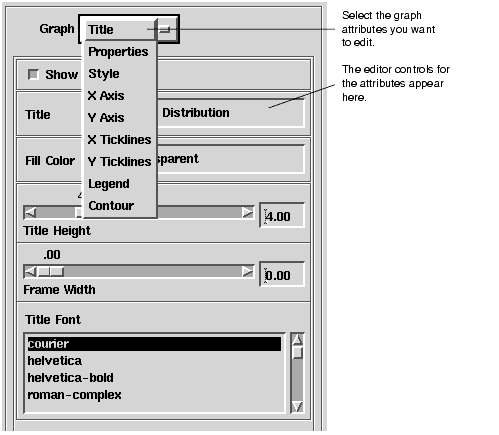Click the Title Height value field

(x=282, y=216)
